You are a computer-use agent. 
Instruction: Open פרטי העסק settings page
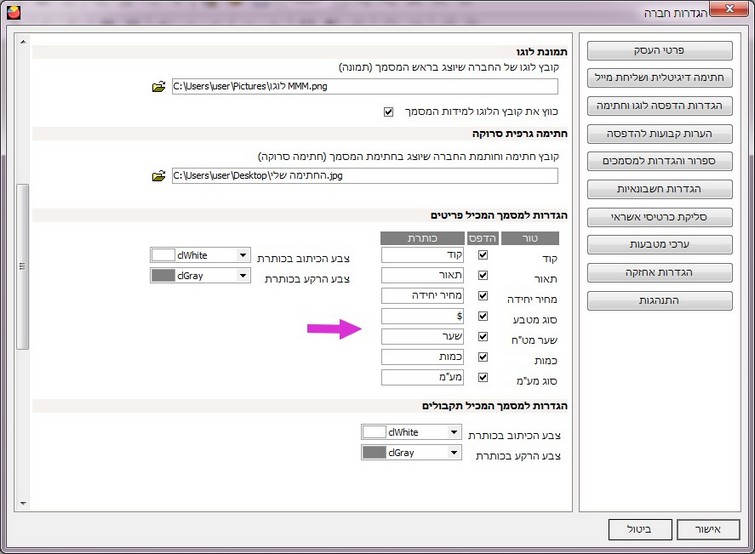pyautogui.click(x=660, y=51)
